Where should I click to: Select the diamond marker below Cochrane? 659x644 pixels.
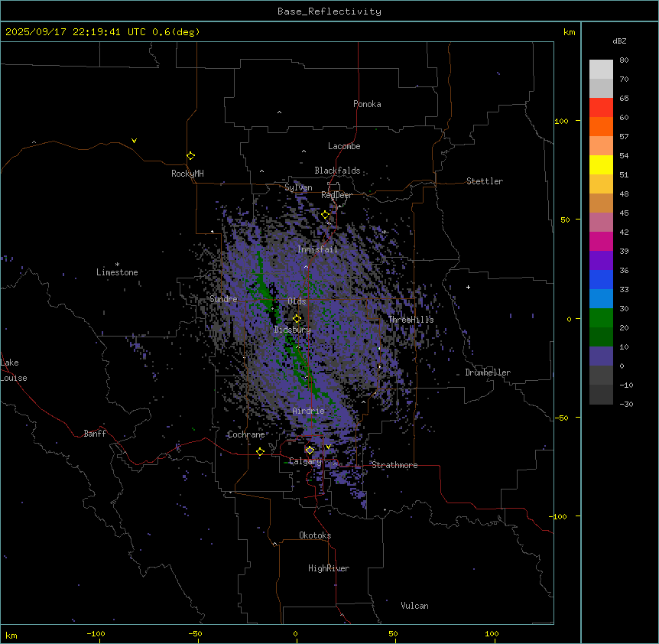pos(260,452)
